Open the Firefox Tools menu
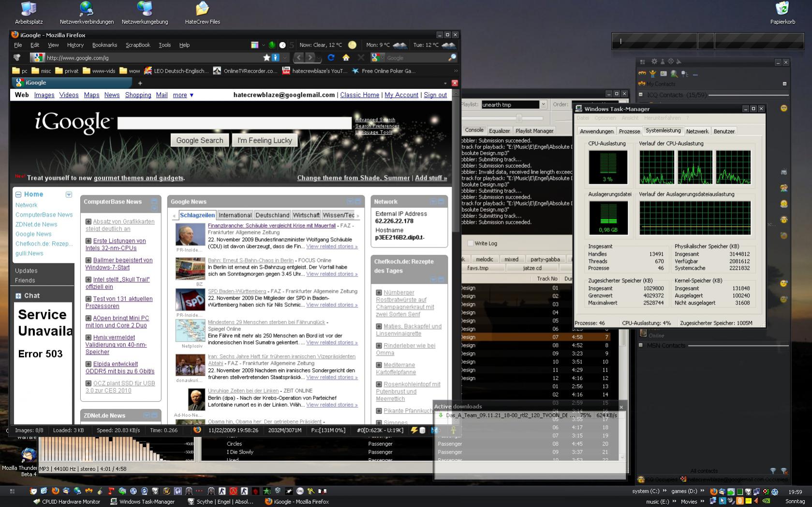Image resolution: width=812 pixels, height=507 pixels. pyautogui.click(x=165, y=45)
